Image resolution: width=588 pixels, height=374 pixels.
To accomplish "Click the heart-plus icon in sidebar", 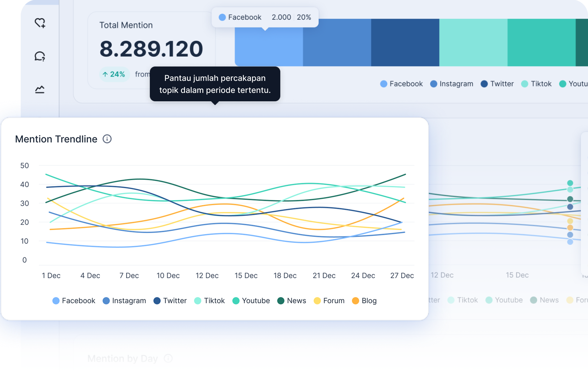I will click(x=40, y=23).
